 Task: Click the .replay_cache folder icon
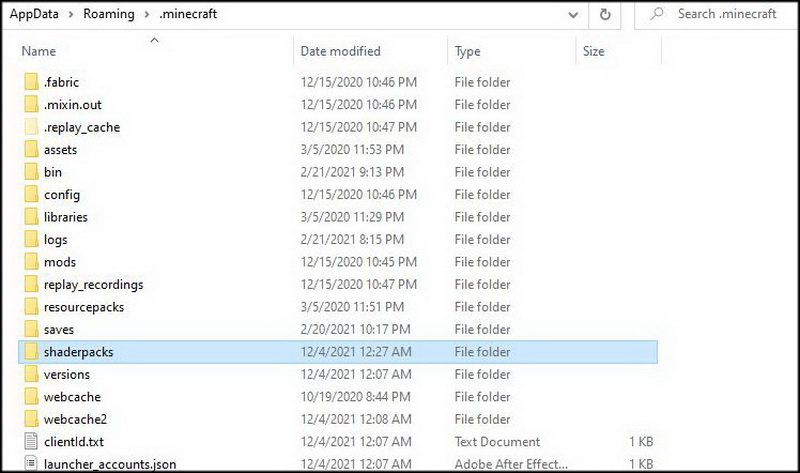(31, 127)
